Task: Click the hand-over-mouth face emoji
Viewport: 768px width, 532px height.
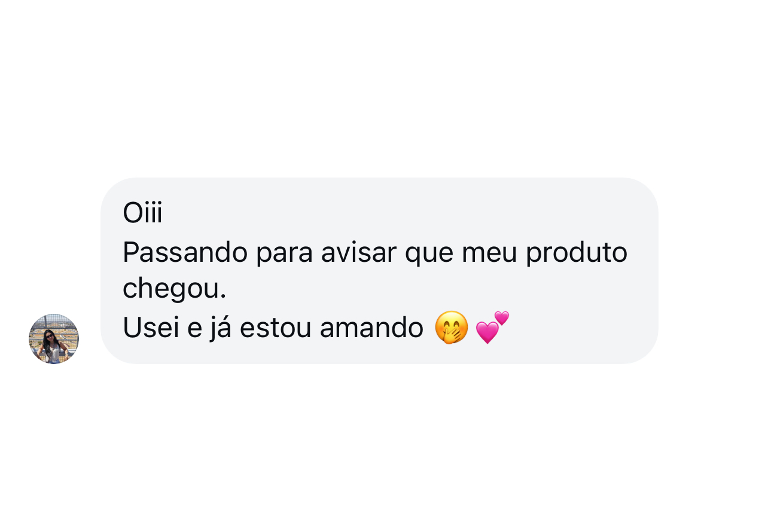Action: (452, 328)
